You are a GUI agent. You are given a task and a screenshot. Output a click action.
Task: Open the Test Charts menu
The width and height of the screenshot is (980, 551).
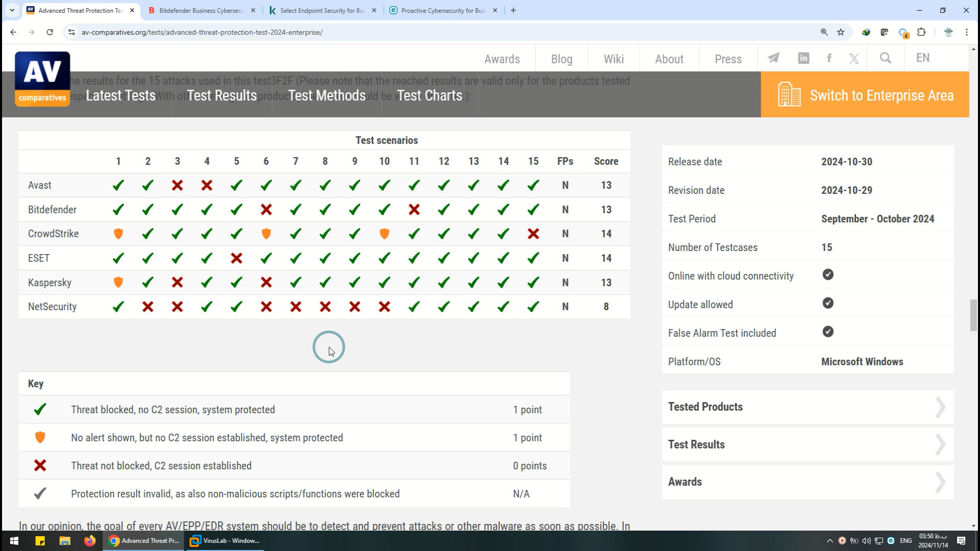[429, 95]
